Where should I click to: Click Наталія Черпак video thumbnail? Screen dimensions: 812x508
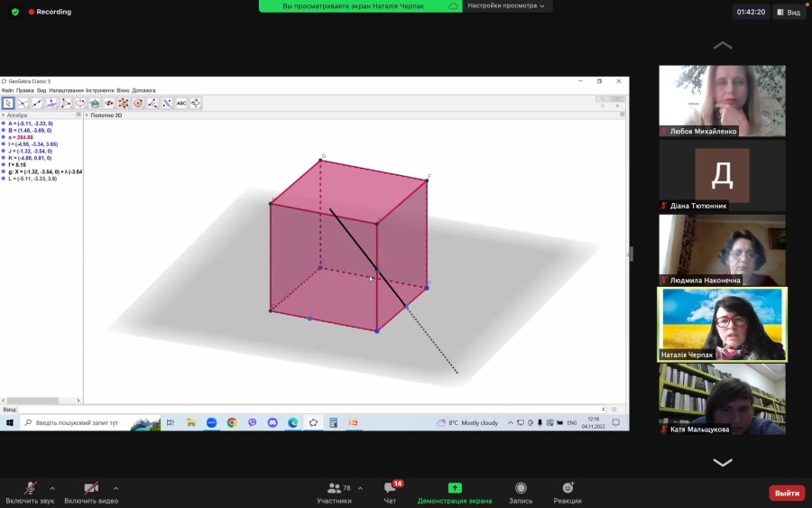pos(723,324)
